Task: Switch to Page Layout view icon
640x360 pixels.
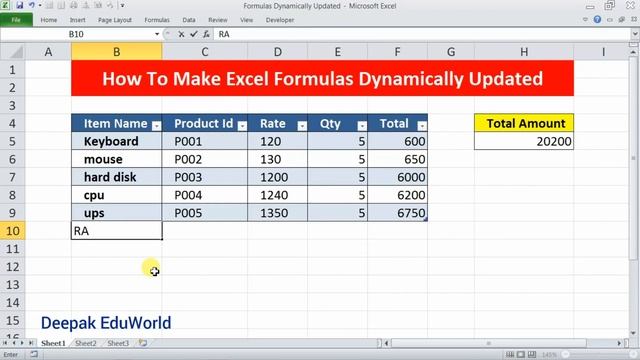Action: (x=521, y=354)
